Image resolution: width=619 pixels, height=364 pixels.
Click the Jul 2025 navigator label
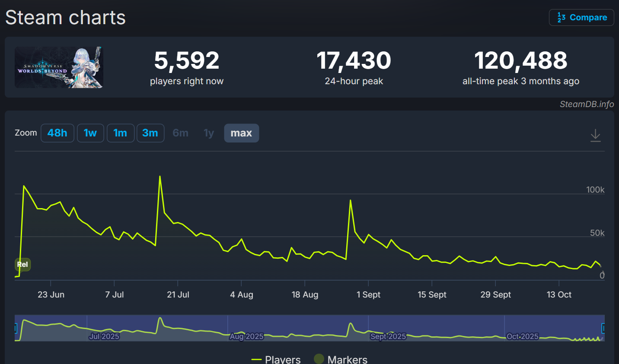pos(104,336)
